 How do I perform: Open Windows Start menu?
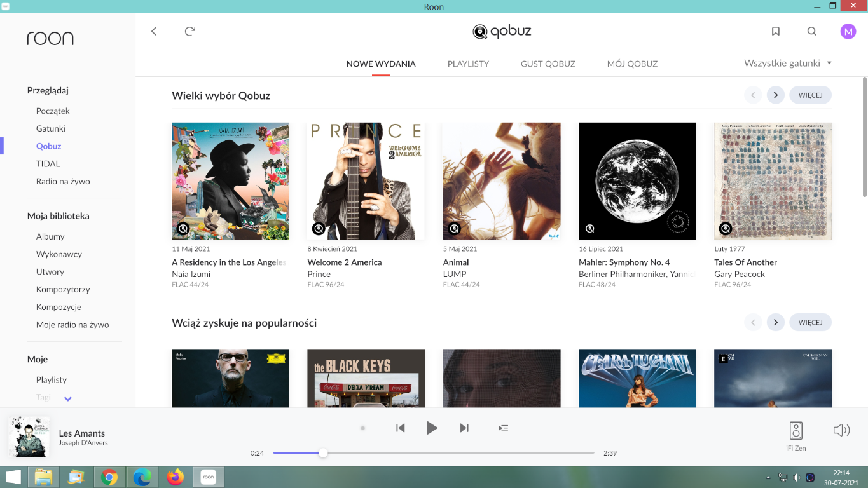click(x=13, y=477)
